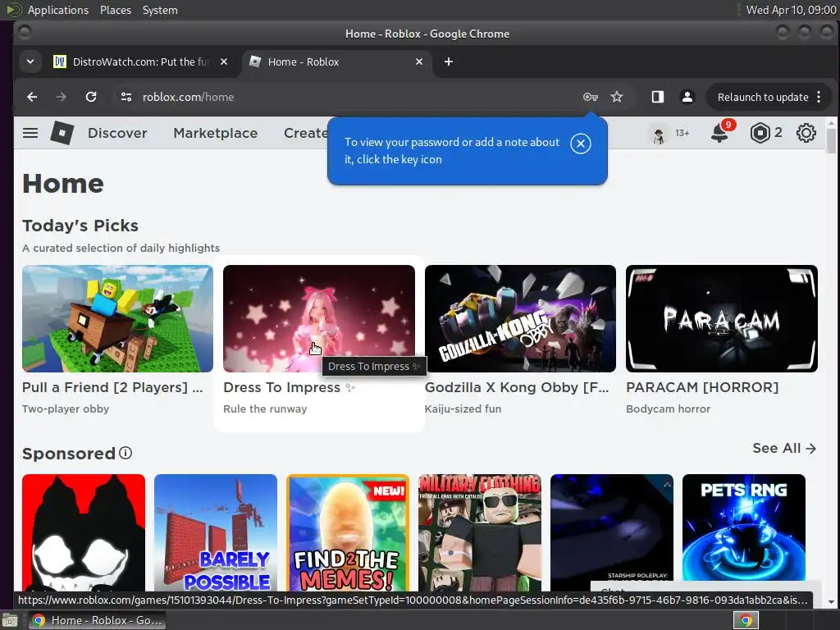
Task: Open the Chrome side panel icon
Action: coord(658,97)
